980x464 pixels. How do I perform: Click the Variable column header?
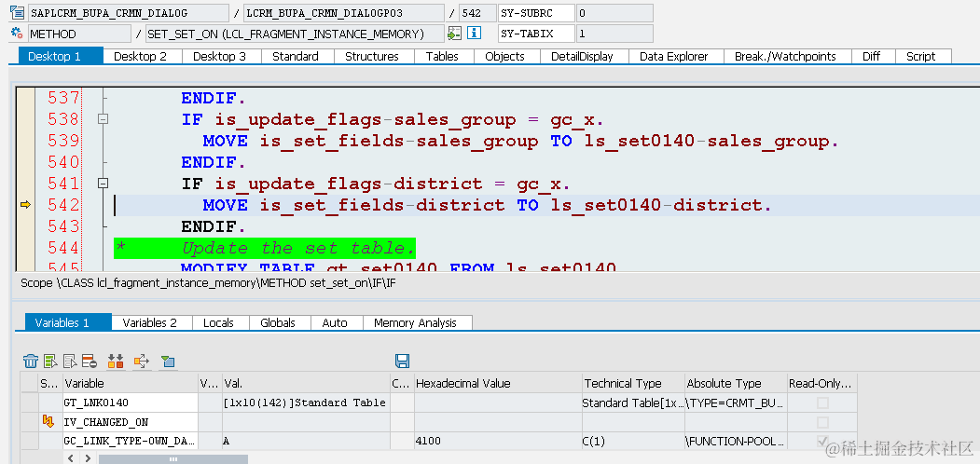pos(130,383)
